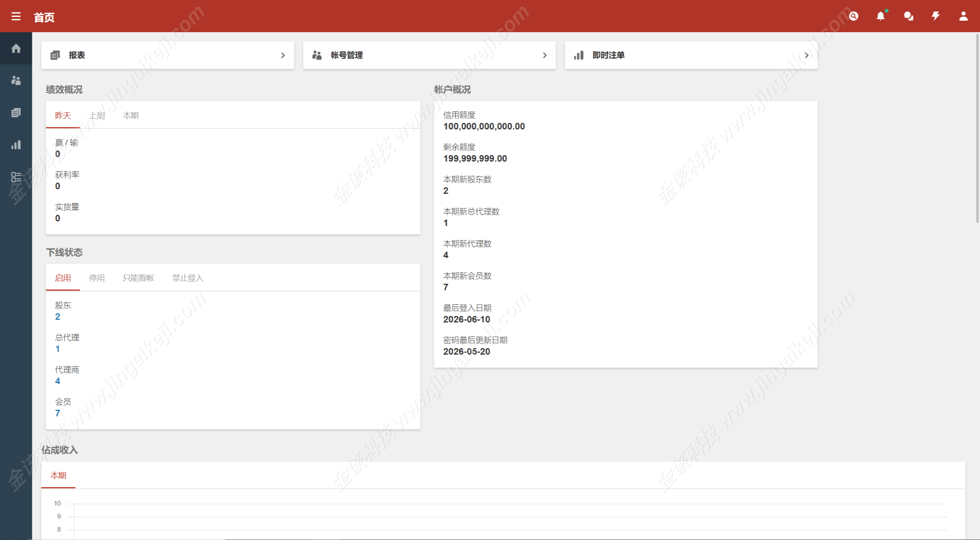Click the 实货量 label
This screenshot has height=540, width=980.
click(x=67, y=207)
